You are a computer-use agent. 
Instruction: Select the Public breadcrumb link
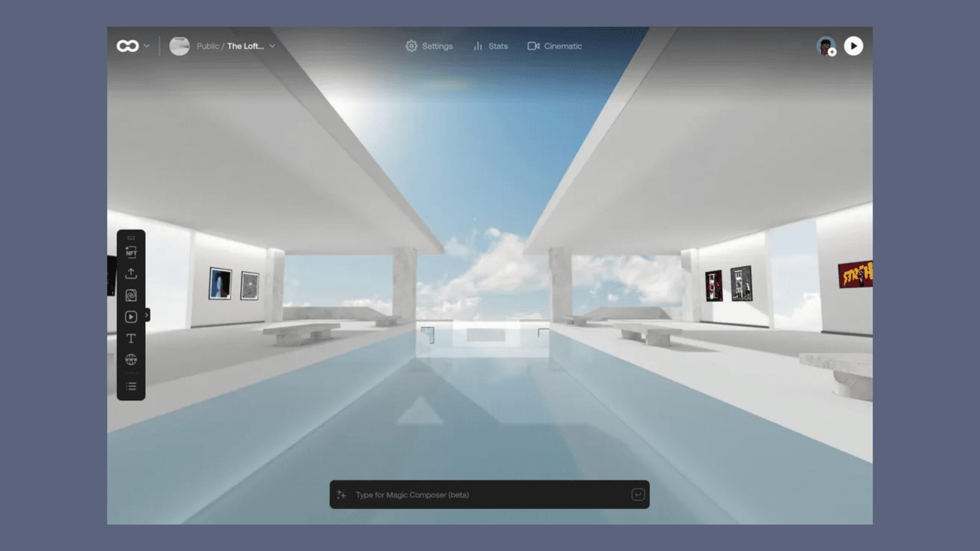click(x=208, y=46)
